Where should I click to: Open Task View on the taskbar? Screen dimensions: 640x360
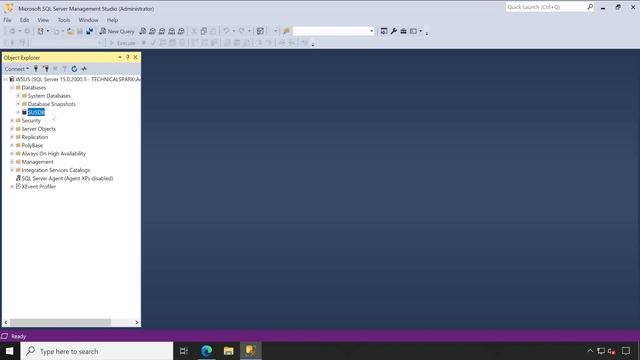(x=184, y=351)
